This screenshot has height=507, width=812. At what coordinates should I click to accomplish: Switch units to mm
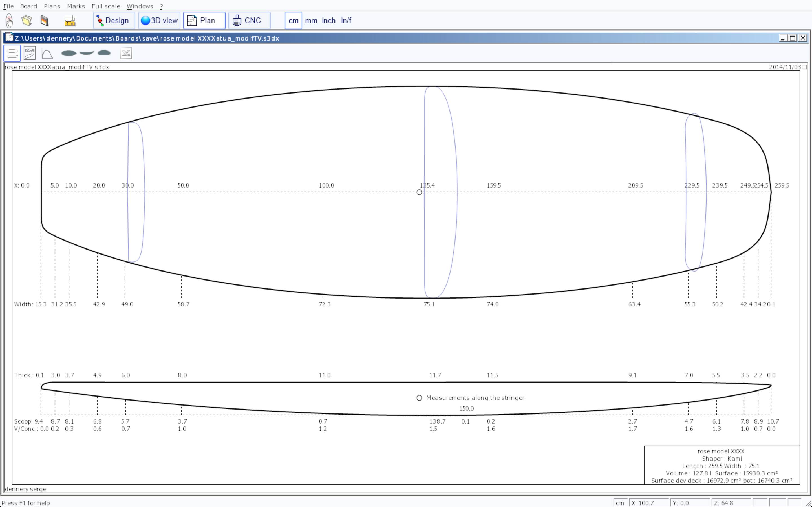pos(311,21)
